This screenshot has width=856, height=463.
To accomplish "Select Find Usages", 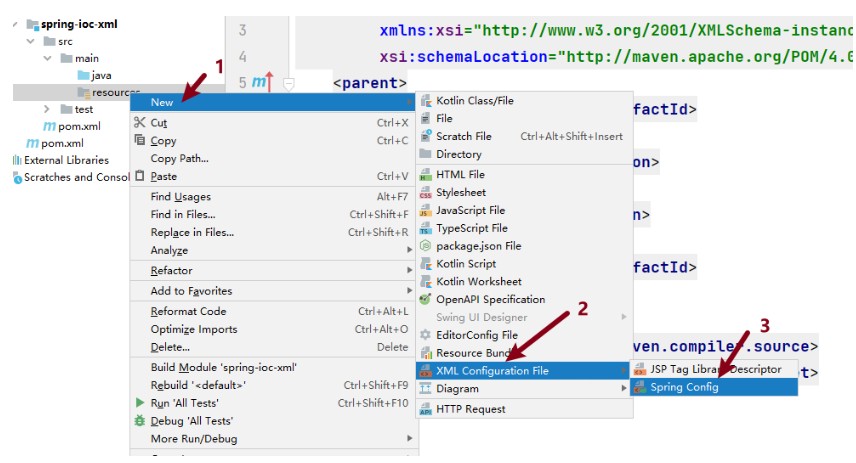I will (272, 197).
